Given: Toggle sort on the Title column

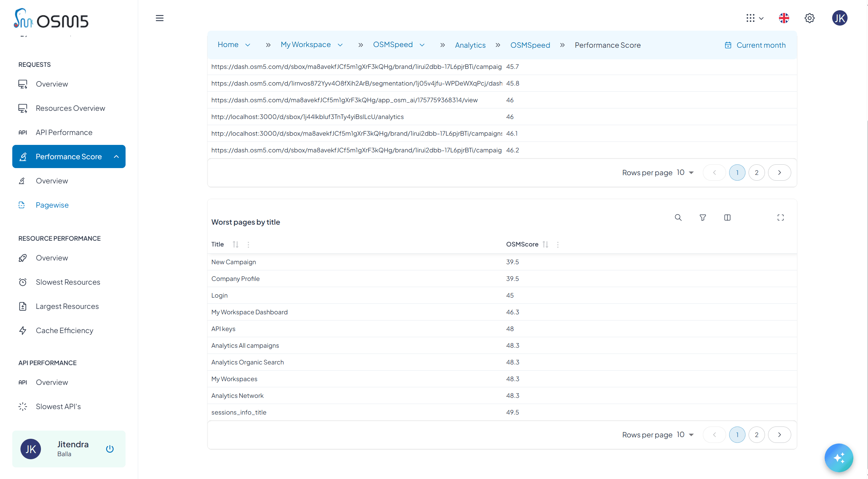Looking at the screenshot, I should coord(235,244).
